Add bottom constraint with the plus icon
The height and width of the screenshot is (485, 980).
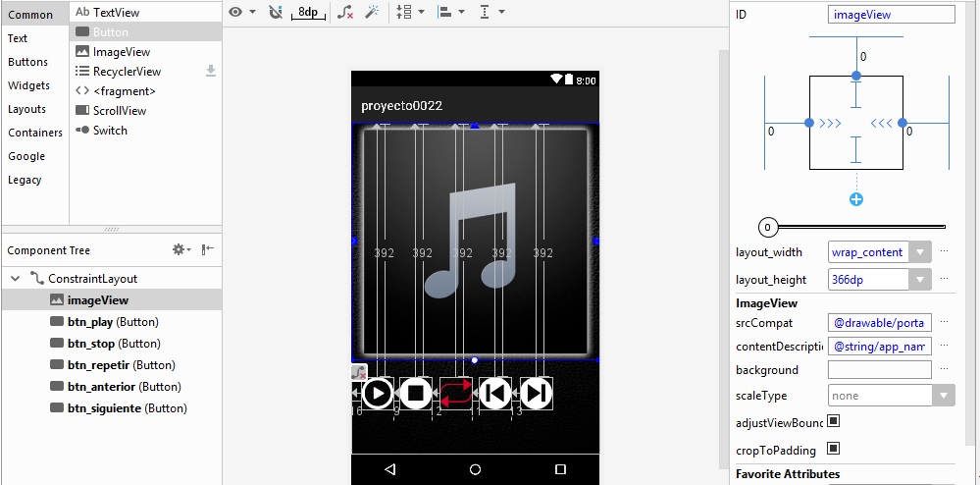(855, 199)
